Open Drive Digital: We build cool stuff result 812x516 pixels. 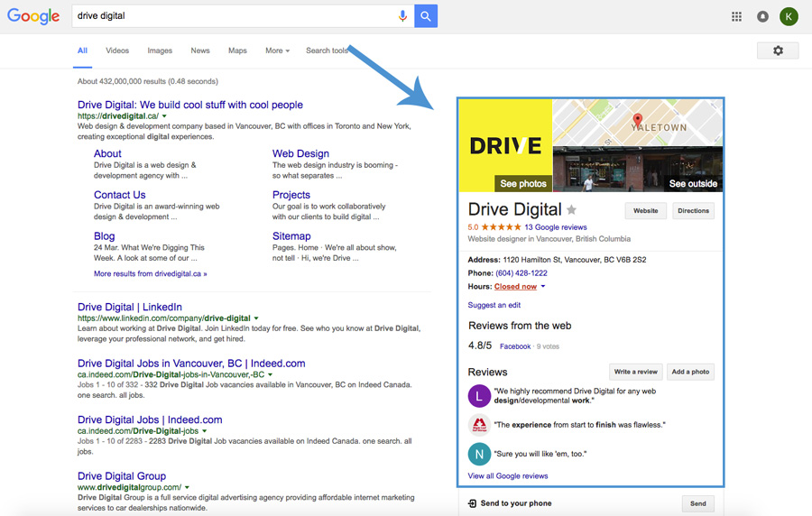pos(190,105)
